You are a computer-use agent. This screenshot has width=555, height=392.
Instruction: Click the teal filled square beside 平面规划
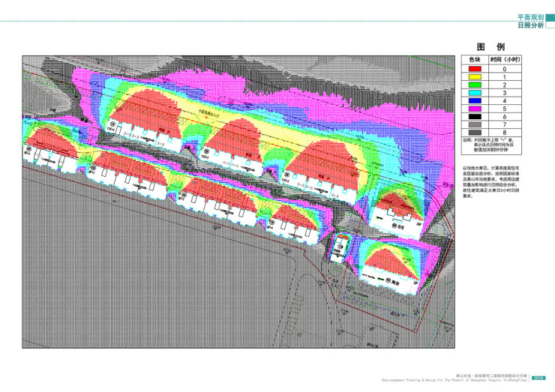pyautogui.click(x=550, y=16)
